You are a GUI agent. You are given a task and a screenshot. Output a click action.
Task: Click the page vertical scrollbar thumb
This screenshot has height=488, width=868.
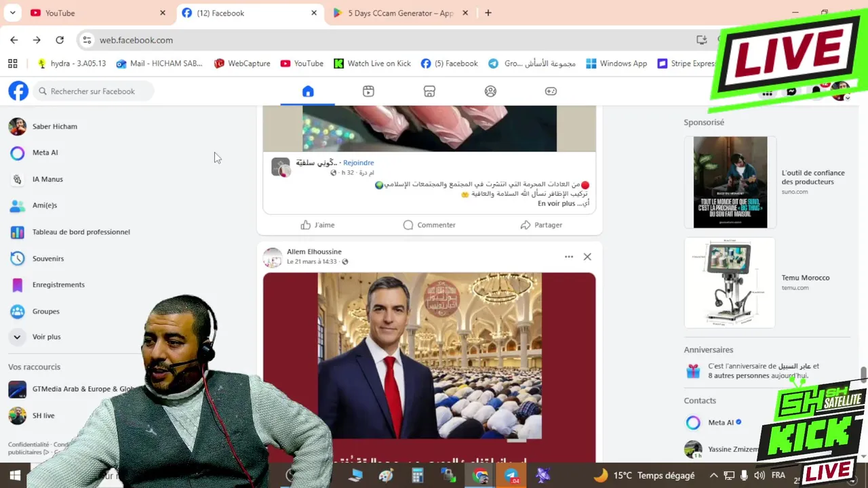click(863, 375)
